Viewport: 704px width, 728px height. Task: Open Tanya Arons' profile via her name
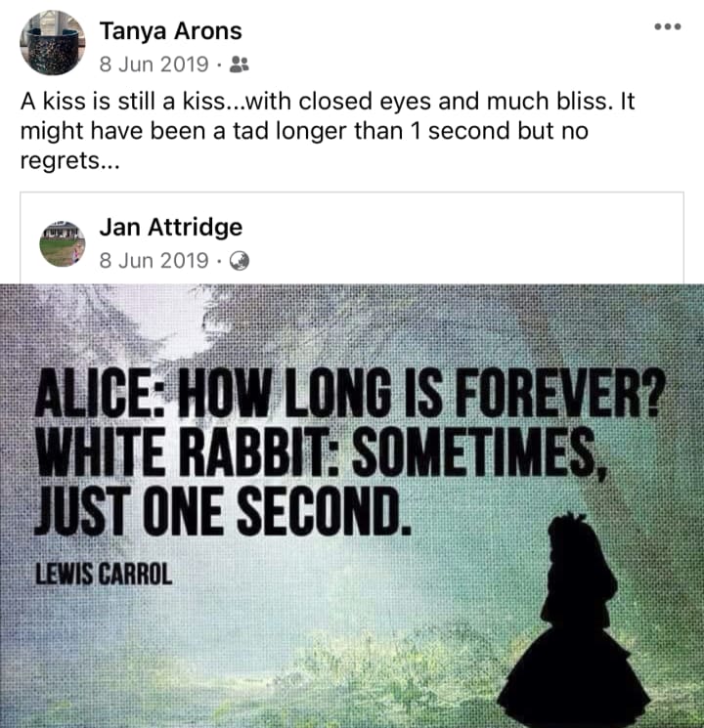coord(170,31)
